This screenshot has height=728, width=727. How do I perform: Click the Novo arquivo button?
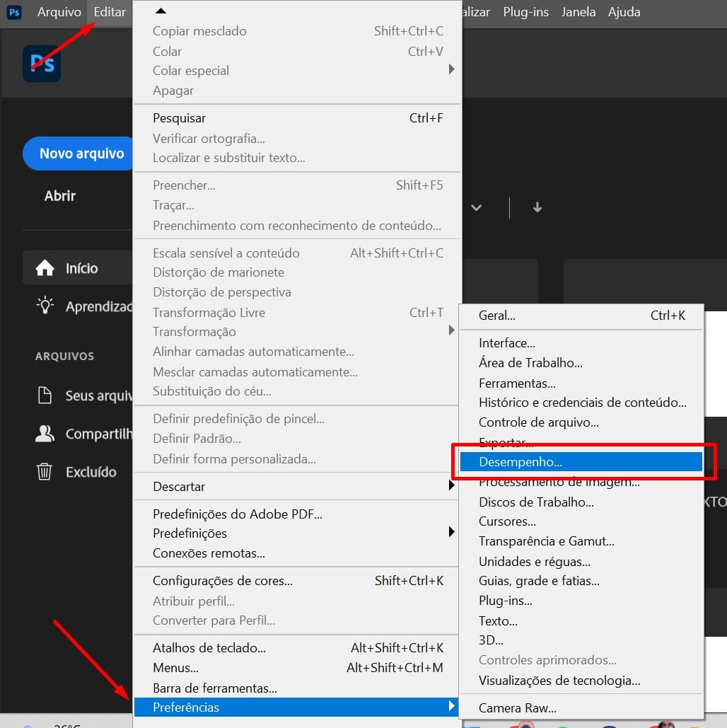(78, 153)
